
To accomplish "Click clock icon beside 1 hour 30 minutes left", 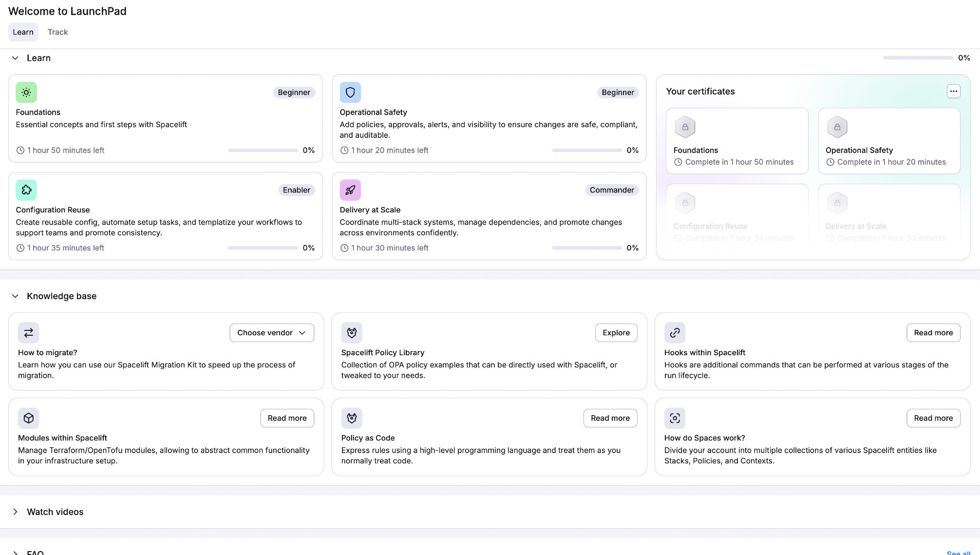I will click(344, 248).
